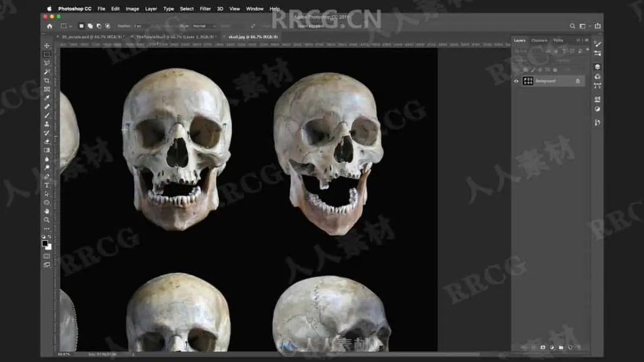
Task: Open the Style dropdown set to Normal
Action: pyautogui.click(x=204, y=26)
